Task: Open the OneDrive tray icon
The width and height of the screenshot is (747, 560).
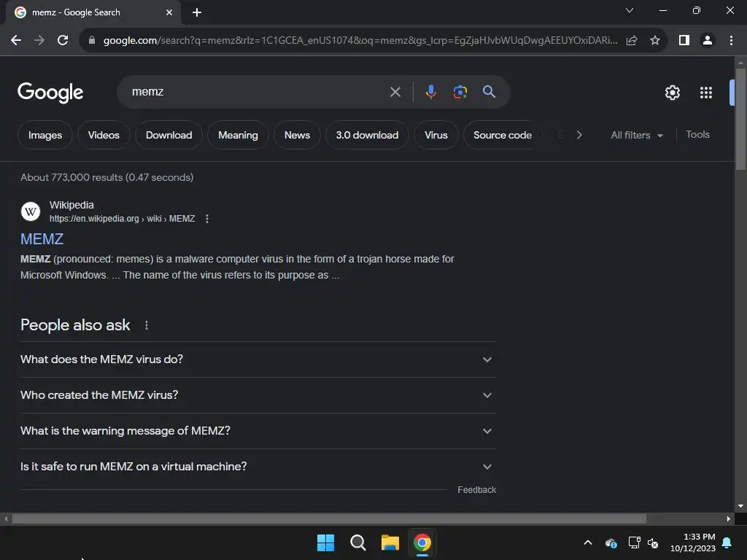Action: click(611, 542)
